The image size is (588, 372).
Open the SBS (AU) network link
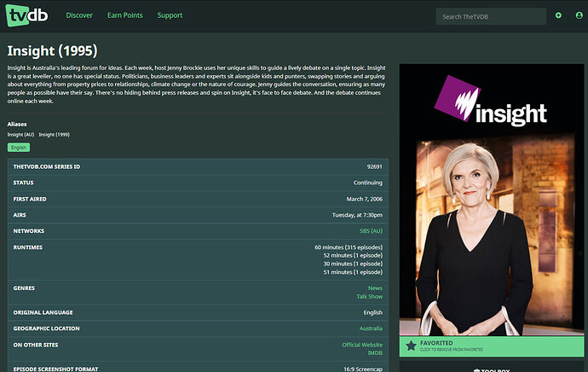[371, 231]
